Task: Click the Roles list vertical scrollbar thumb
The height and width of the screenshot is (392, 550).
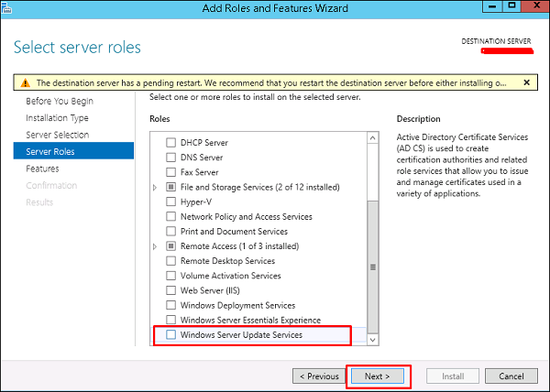Action: 372,267
